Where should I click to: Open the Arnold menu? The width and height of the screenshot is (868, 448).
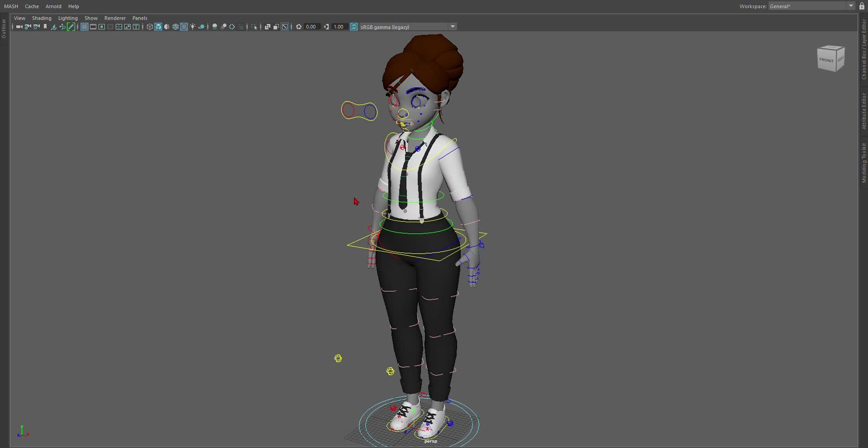53,6
